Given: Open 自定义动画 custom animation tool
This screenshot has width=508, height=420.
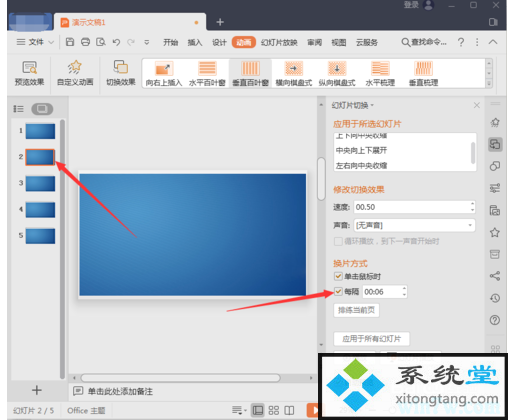Looking at the screenshot, I should 75,73.
